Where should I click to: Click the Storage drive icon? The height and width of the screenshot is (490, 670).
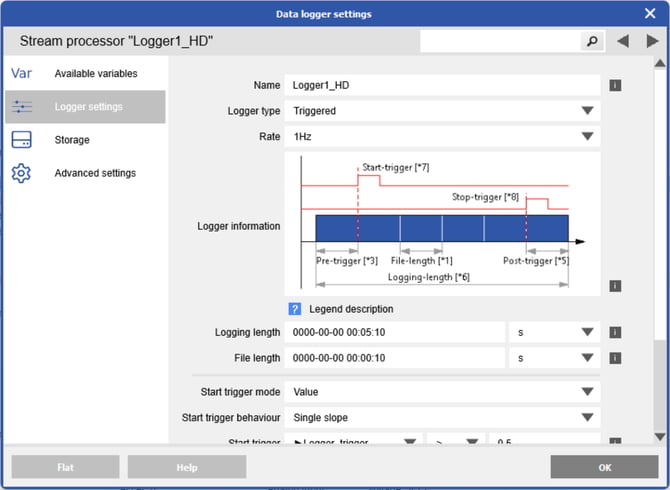coord(21,140)
